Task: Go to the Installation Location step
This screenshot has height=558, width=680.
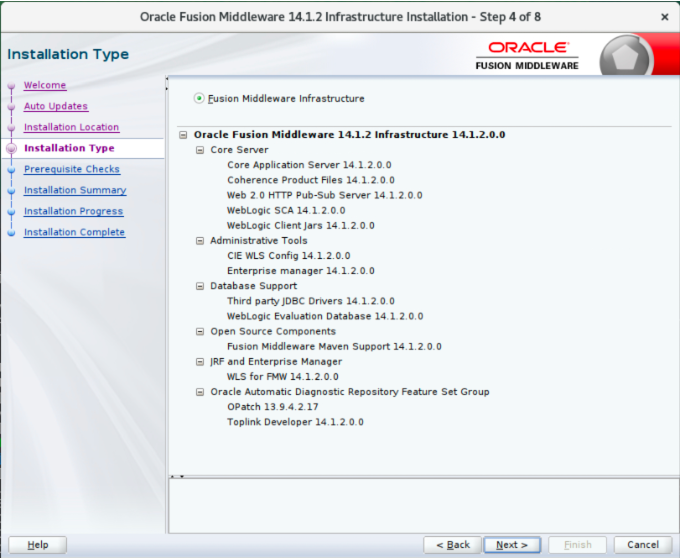Action: (x=72, y=127)
